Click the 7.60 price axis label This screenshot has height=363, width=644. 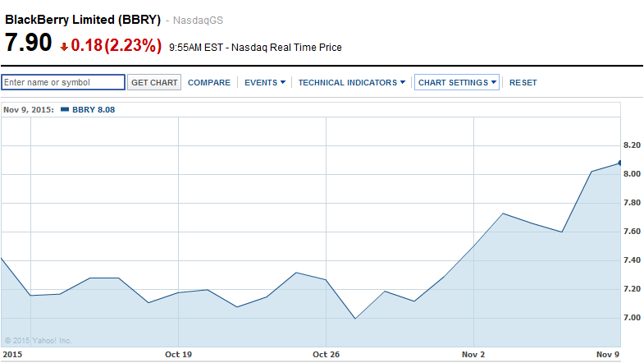click(632, 232)
